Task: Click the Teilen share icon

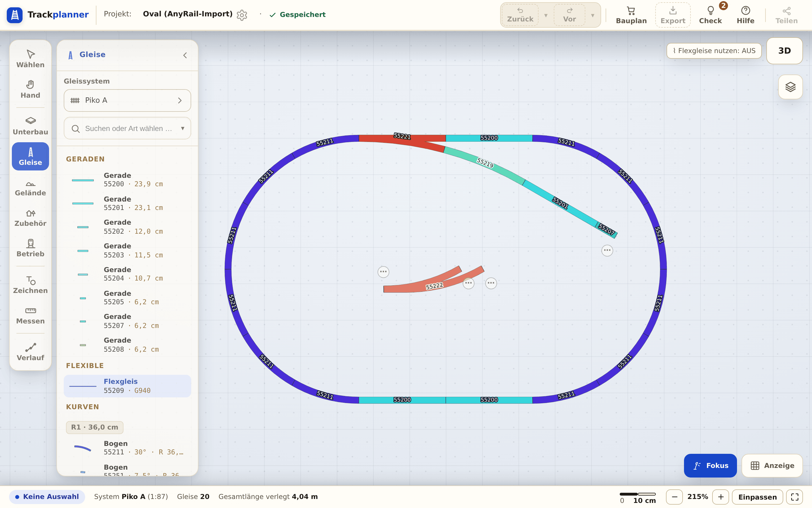Action: (x=786, y=15)
